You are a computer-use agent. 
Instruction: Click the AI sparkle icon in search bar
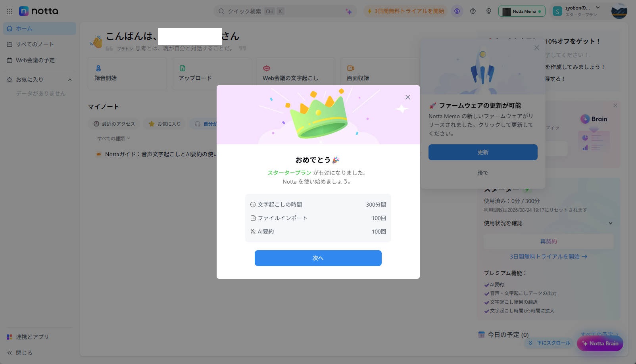[348, 11]
